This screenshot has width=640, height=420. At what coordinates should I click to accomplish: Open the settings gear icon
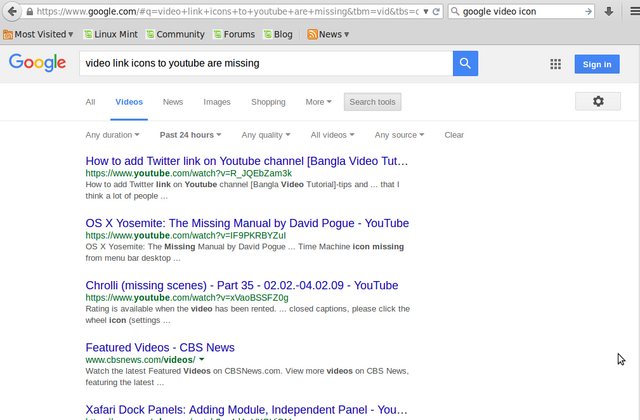(x=598, y=101)
